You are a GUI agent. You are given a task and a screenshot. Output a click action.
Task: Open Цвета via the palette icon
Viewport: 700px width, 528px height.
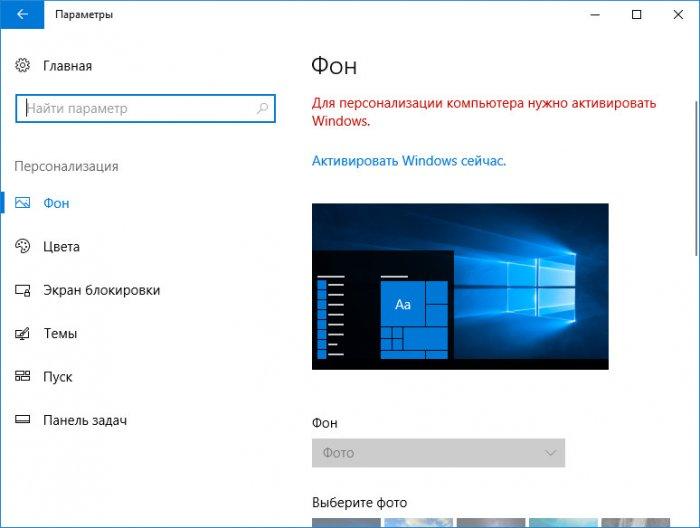click(x=22, y=246)
